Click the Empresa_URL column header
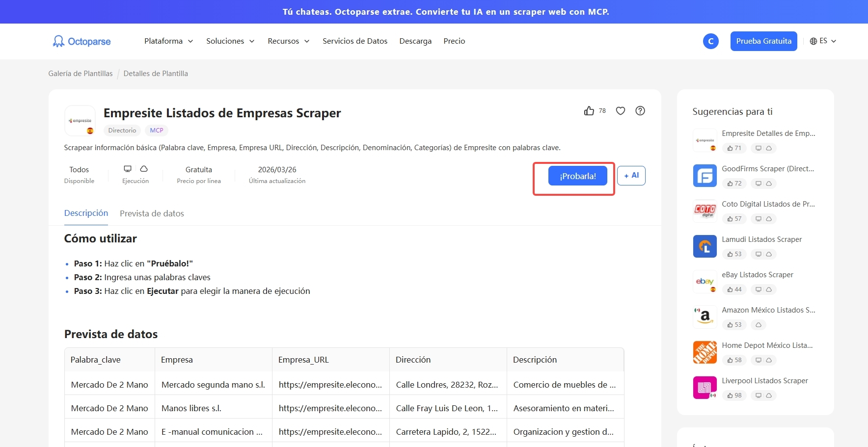The image size is (868, 447). click(331, 360)
